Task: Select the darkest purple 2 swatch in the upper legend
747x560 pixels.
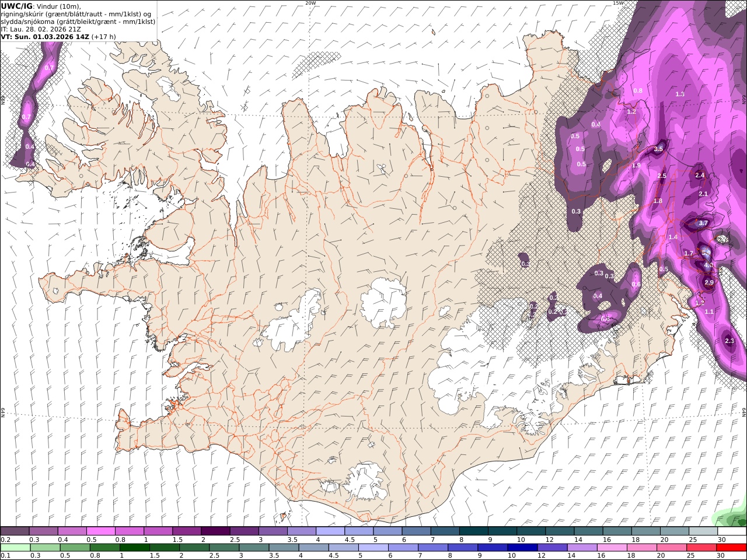Action: coord(215,531)
